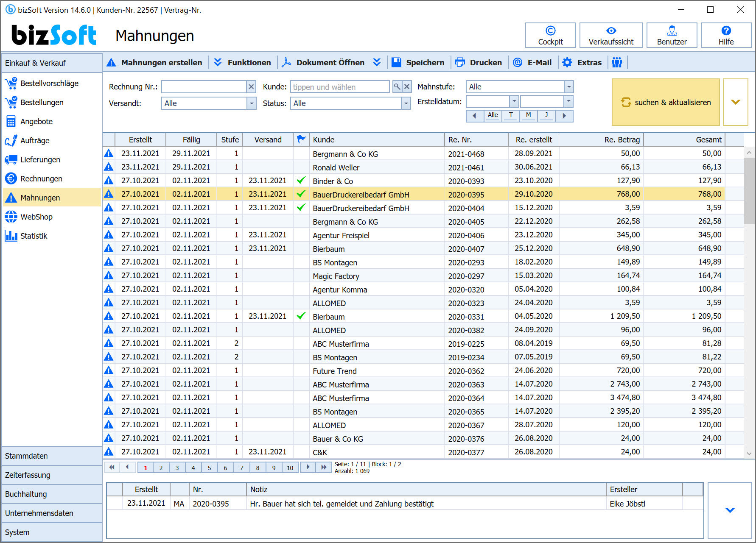Click flag column header
756x543 pixels.
(301, 139)
